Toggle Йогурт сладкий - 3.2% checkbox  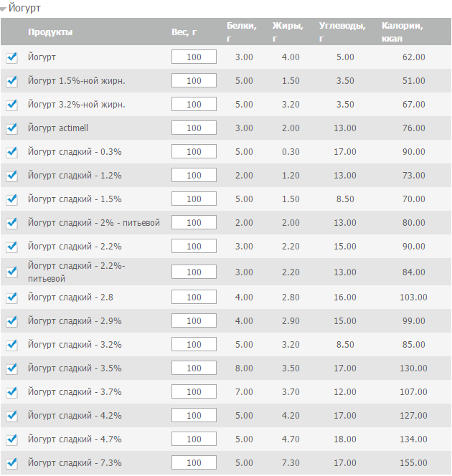11,345
